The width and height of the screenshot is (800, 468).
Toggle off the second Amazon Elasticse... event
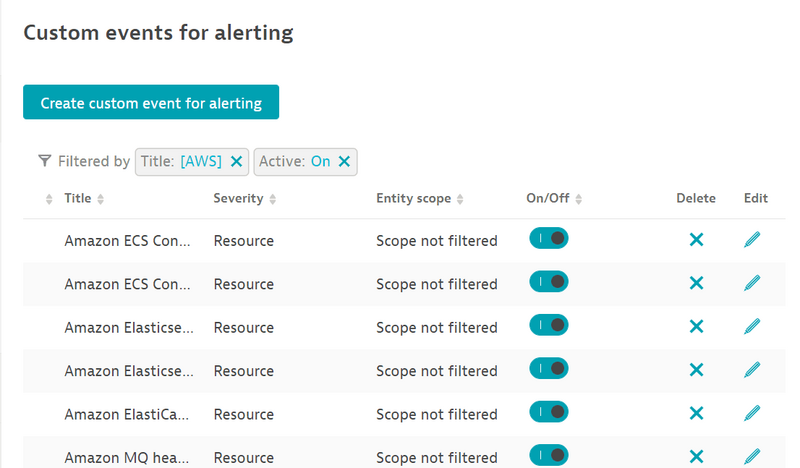point(548,370)
